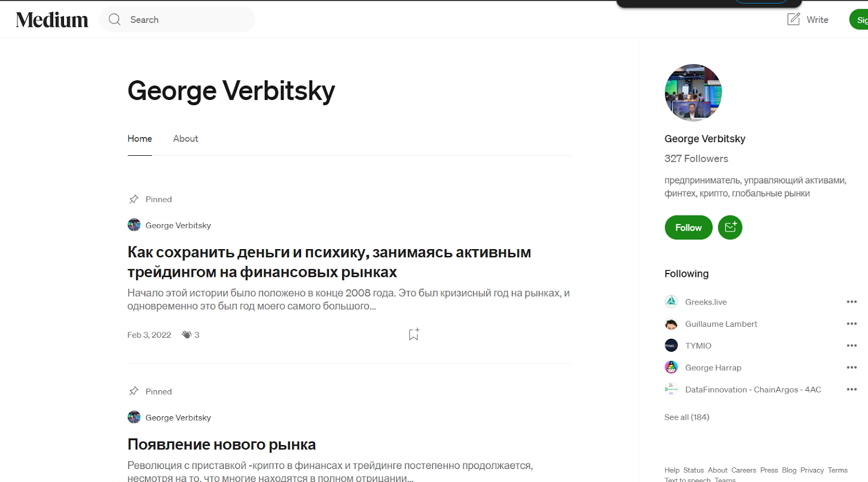868x482 pixels.
Task: Open more options for TYMIO
Action: tap(852, 346)
